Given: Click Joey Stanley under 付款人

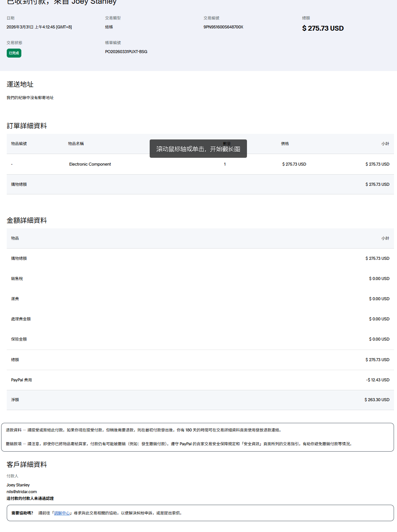Looking at the screenshot, I should coord(18,485).
